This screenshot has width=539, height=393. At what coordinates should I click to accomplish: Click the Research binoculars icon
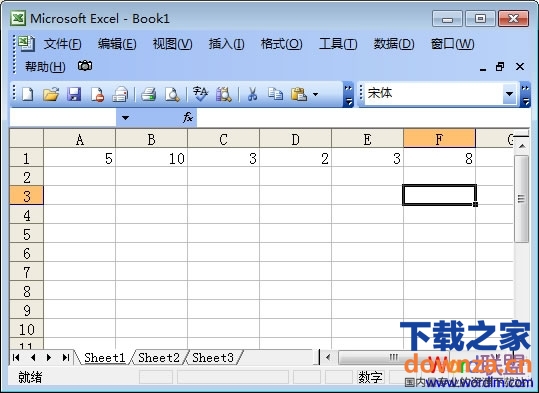point(223,94)
